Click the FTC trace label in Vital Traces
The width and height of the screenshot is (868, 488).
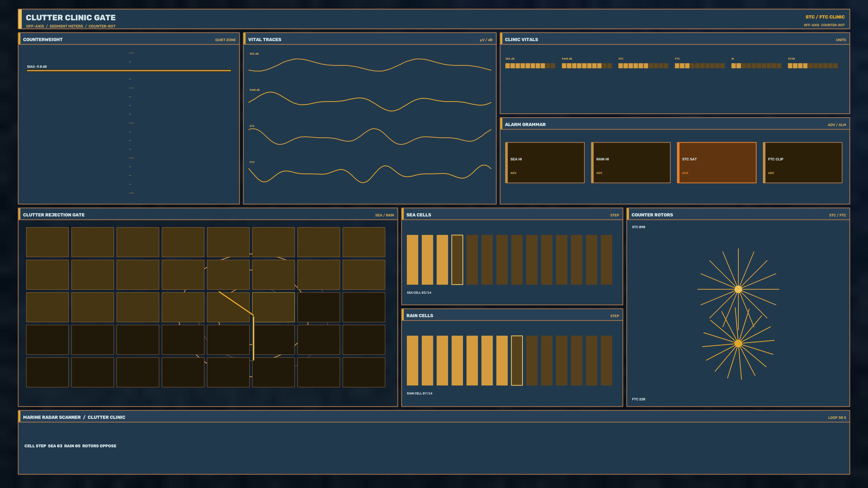[x=252, y=162]
